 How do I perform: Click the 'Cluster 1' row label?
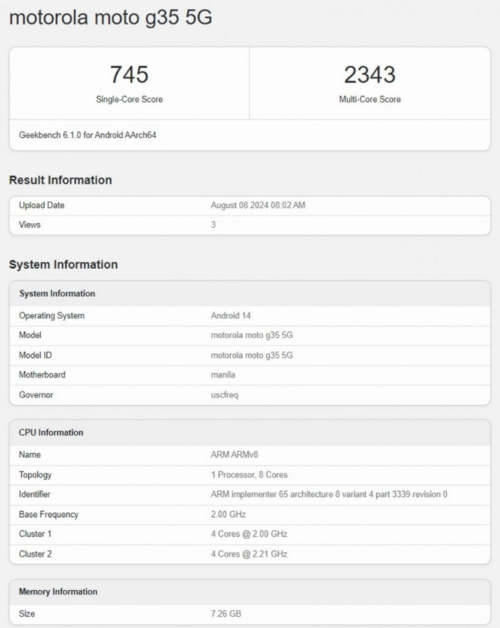coord(35,534)
